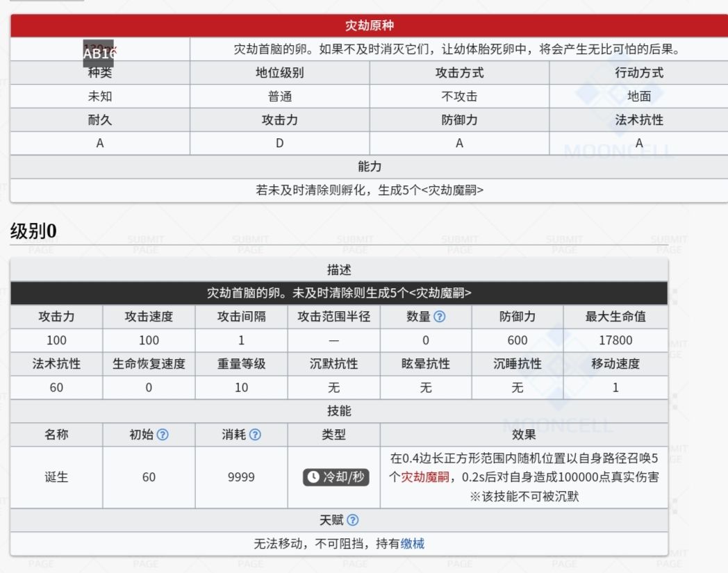This screenshot has height=573, width=728.
Task: Click the 冷却/秒 clock badge
Action: coord(336,477)
